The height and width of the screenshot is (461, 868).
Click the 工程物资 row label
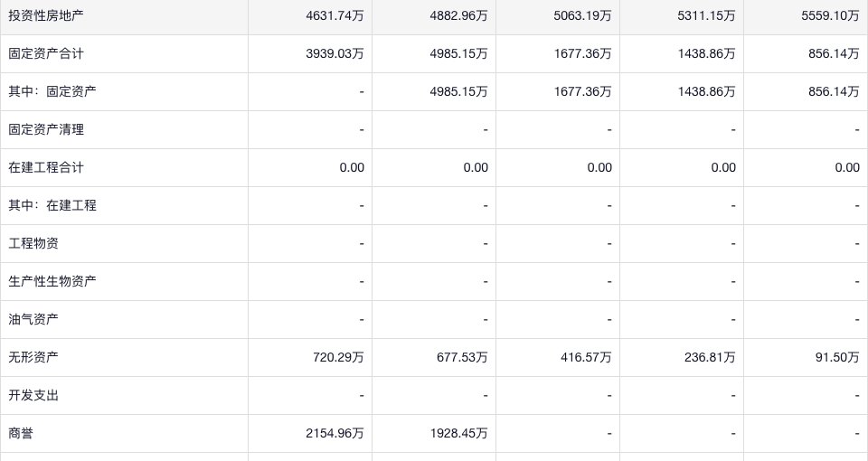33,243
